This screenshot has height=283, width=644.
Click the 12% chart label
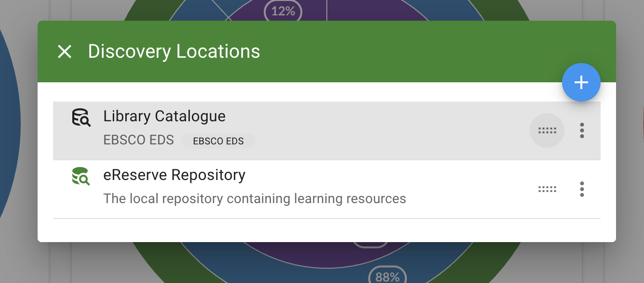pos(283,11)
